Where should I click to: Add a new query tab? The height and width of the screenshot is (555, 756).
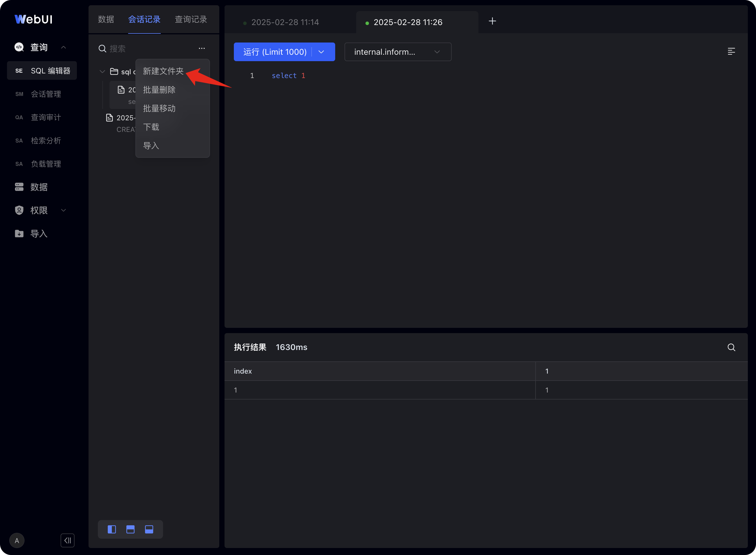492,21
